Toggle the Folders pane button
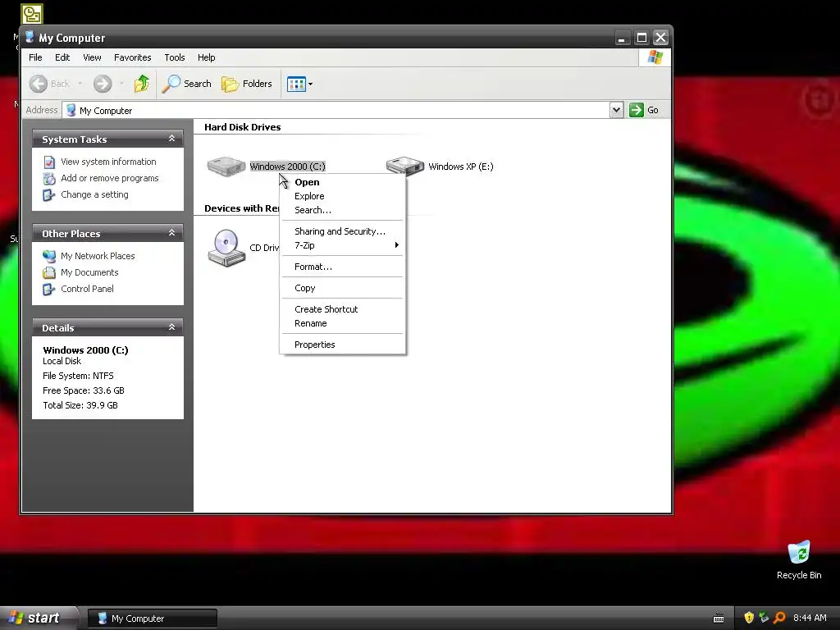This screenshot has height=630, width=840. tap(247, 84)
